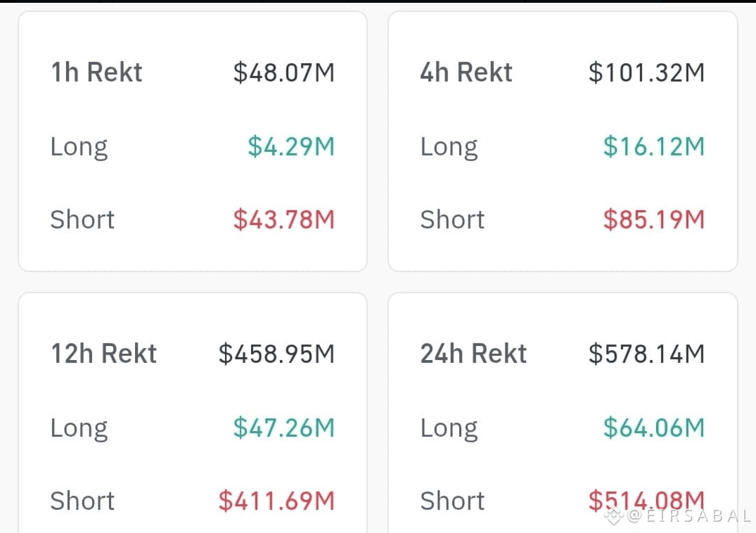This screenshot has height=533, width=756.
Task: Click the 12h Long value $47.26M
Action: coord(284,428)
